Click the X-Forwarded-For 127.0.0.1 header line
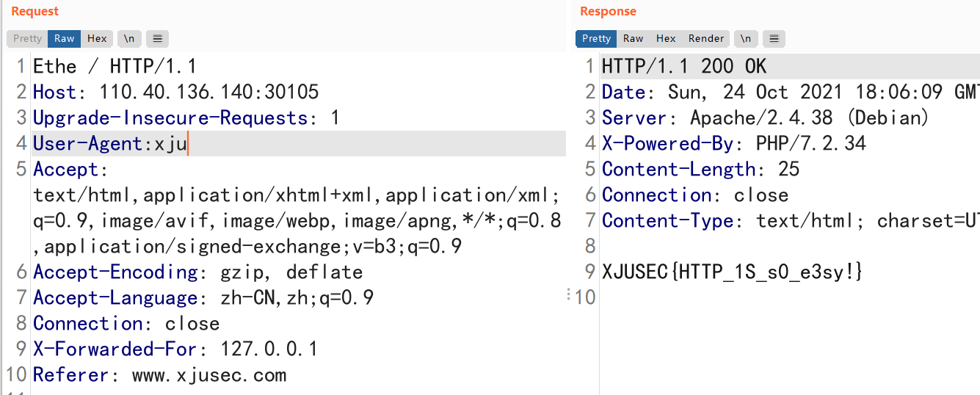The height and width of the screenshot is (395, 980). [x=175, y=349]
